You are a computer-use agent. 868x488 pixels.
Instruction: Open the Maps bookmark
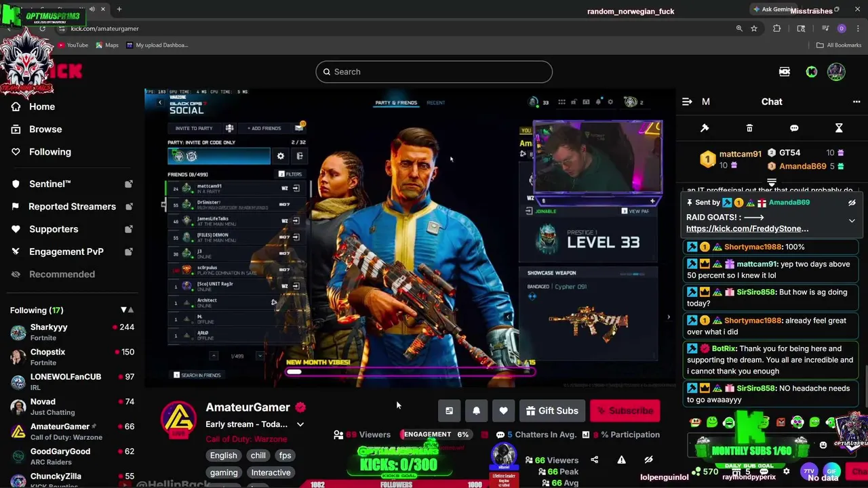pyautogui.click(x=107, y=45)
